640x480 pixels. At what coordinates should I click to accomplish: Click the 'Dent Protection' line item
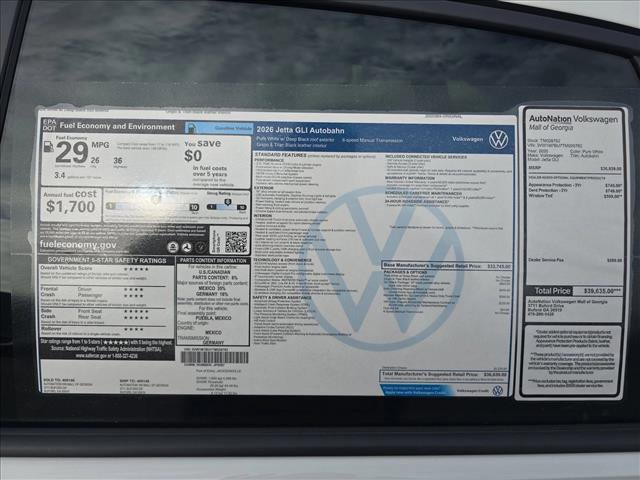tap(575, 191)
